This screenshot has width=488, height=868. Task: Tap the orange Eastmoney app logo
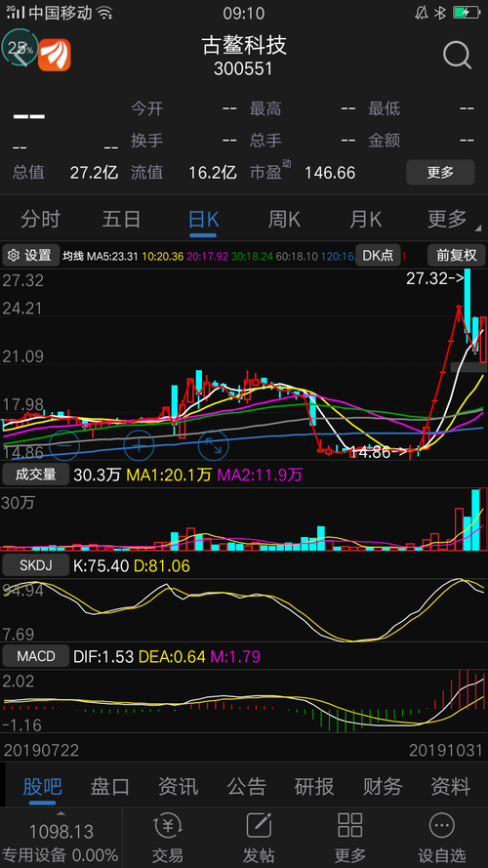coord(55,55)
